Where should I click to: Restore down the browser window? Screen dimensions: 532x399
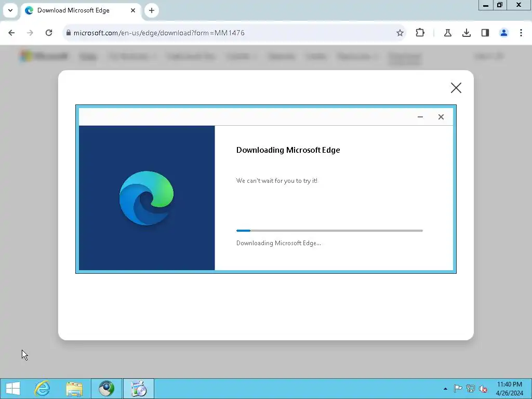tap(499, 5)
